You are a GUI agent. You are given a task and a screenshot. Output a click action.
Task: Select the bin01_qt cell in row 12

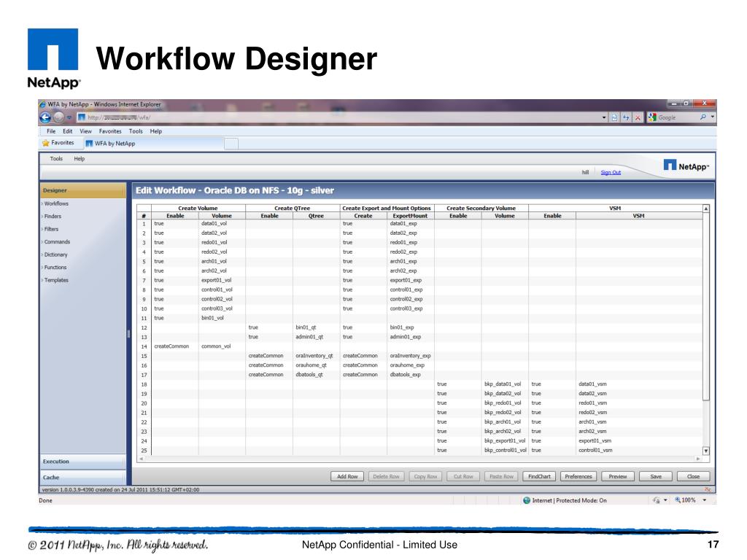[x=316, y=327]
